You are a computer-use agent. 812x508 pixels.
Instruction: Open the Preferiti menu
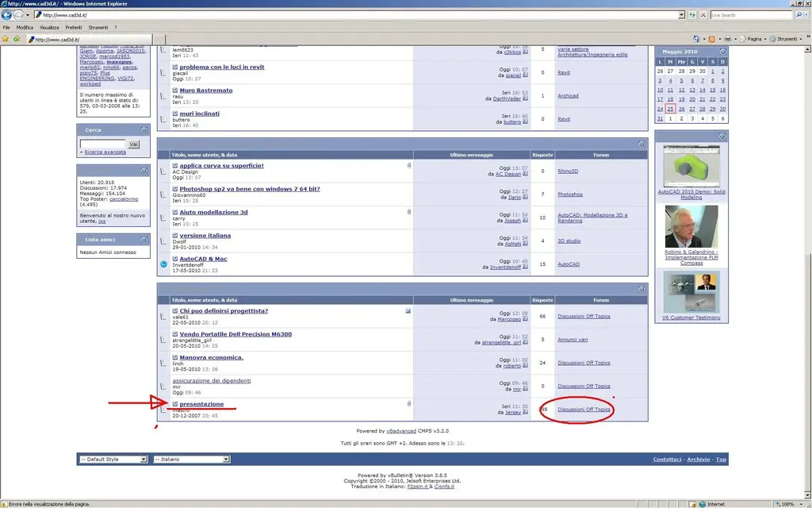tap(74, 28)
